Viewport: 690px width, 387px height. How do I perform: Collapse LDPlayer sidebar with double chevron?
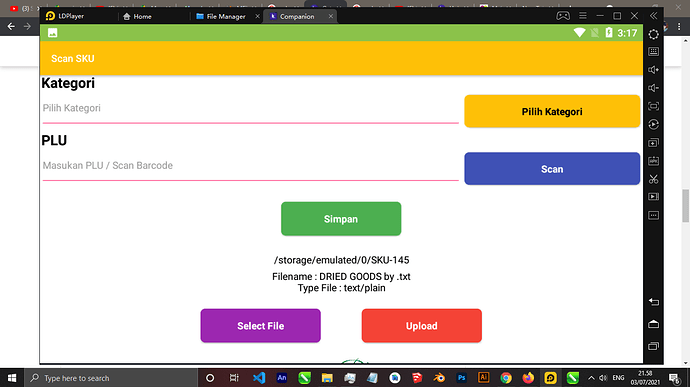[653, 16]
